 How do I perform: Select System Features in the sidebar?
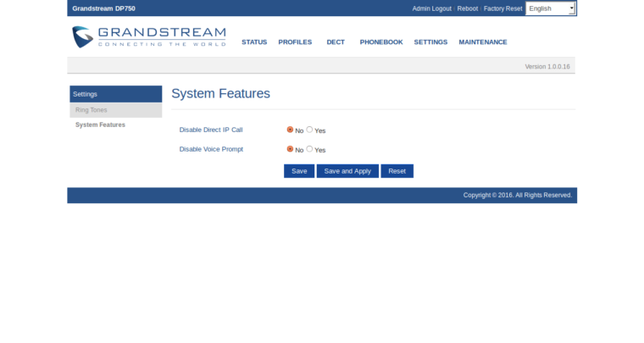click(x=100, y=124)
